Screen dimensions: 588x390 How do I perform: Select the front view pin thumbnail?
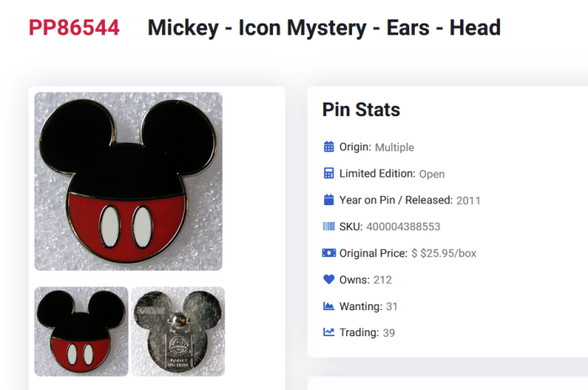point(81,331)
